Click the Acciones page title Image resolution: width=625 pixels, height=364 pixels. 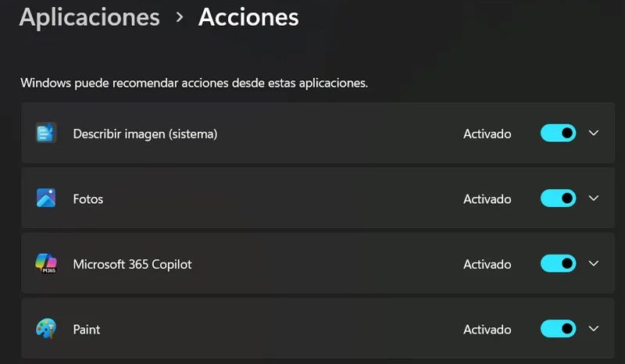(x=248, y=17)
